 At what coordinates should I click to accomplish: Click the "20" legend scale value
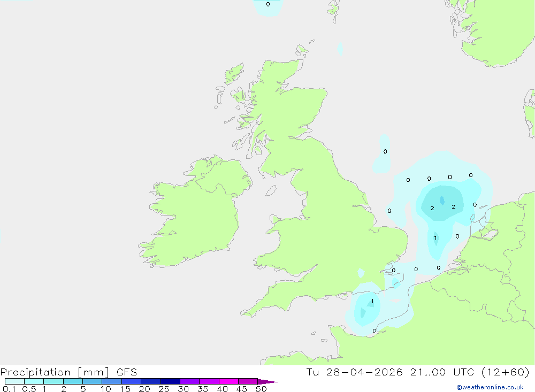[144, 389]
